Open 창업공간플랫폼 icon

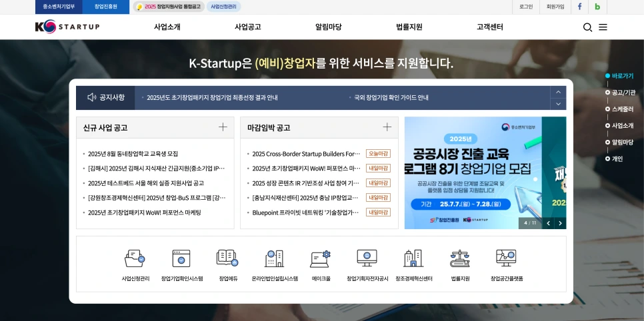pyautogui.click(x=506, y=258)
